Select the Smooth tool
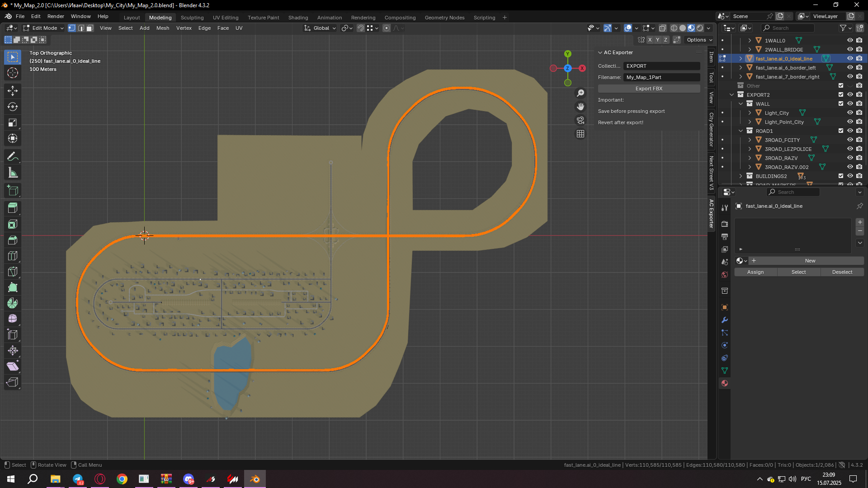 [13, 319]
